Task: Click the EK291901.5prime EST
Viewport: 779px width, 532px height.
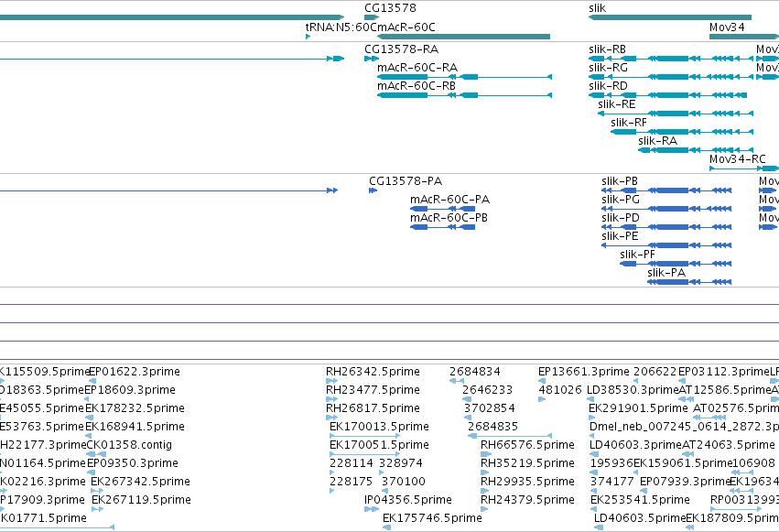Action: [592, 418]
